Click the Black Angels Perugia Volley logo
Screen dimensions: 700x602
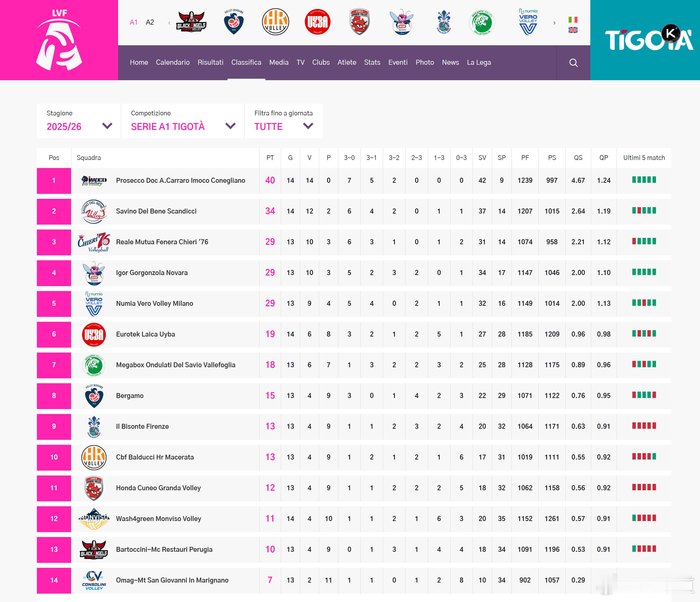191,22
